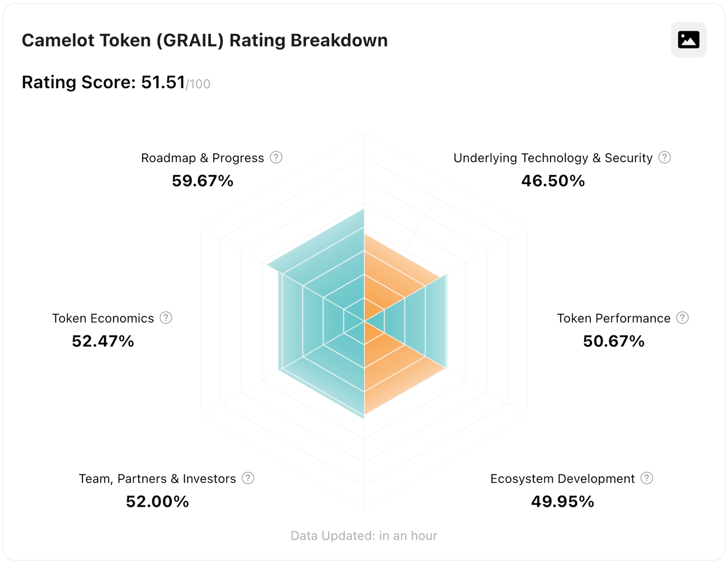The width and height of the screenshot is (728, 564).
Task: Open help icon next to Roadmap & Progress
Action: coord(276,157)
